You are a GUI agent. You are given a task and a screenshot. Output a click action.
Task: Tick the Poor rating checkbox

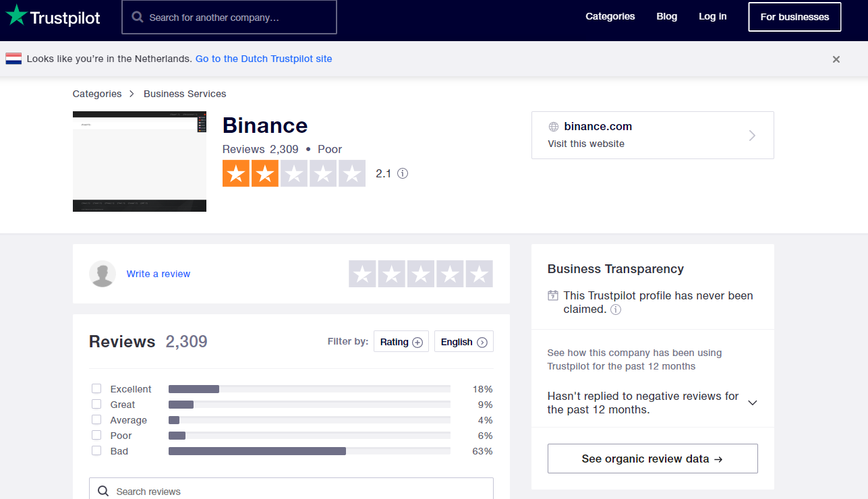pos(96,436)
